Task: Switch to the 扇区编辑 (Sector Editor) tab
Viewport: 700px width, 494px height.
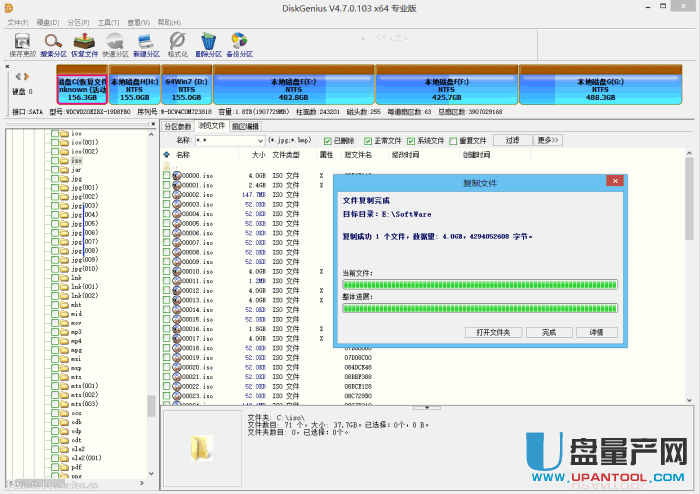Action: point(244,127)
